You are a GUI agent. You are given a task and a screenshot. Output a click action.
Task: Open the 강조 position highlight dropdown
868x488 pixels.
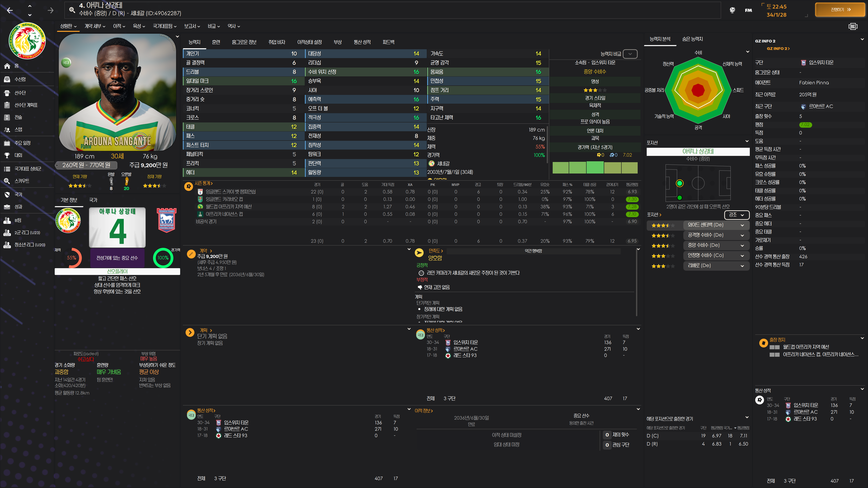(x=736, y=215)
